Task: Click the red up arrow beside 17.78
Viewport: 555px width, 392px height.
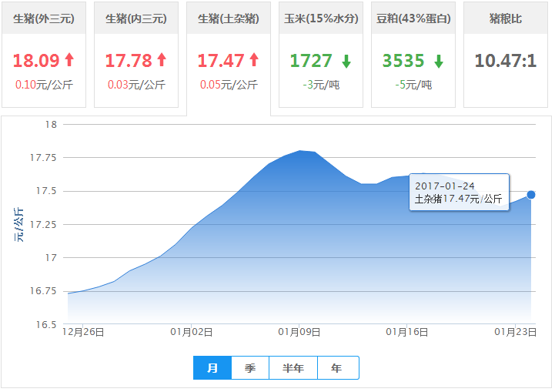Action: point(162,59)
